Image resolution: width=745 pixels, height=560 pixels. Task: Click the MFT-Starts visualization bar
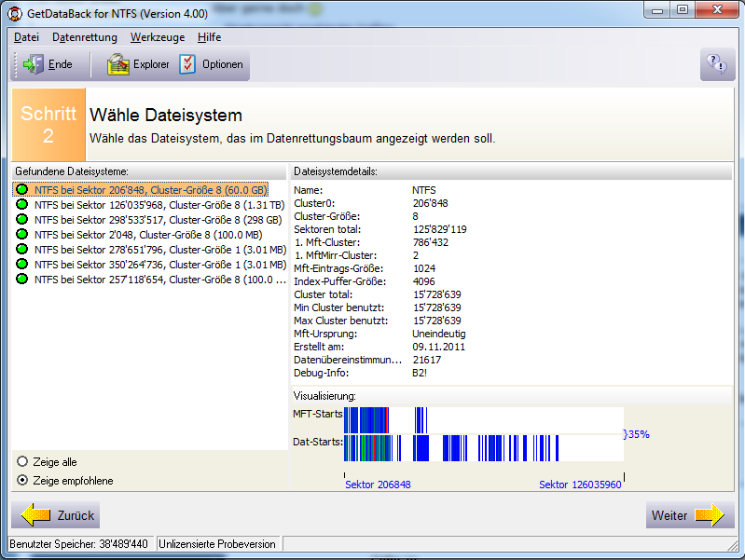pos(484,420)
